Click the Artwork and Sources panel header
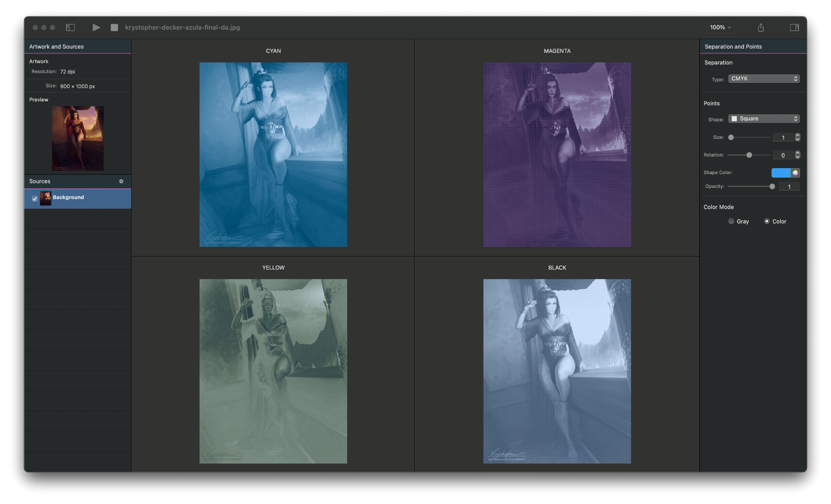The width and height of the screenshot is (831, 504). point(77,46)
